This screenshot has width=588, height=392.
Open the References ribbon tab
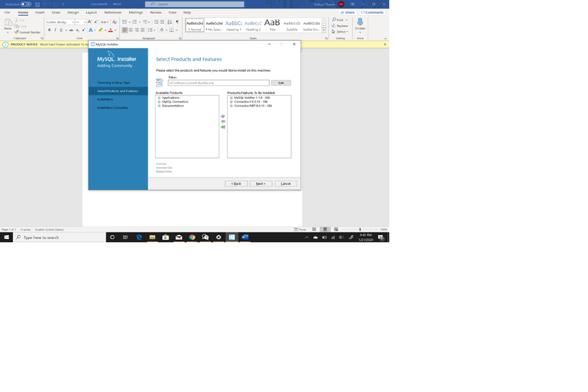tap(113, 13)
